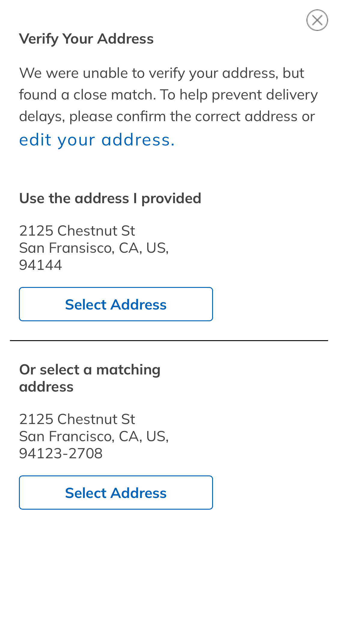Close the Verify Your Address dialog
Viewport: 338px width, 644px height.
click(317, 20)
